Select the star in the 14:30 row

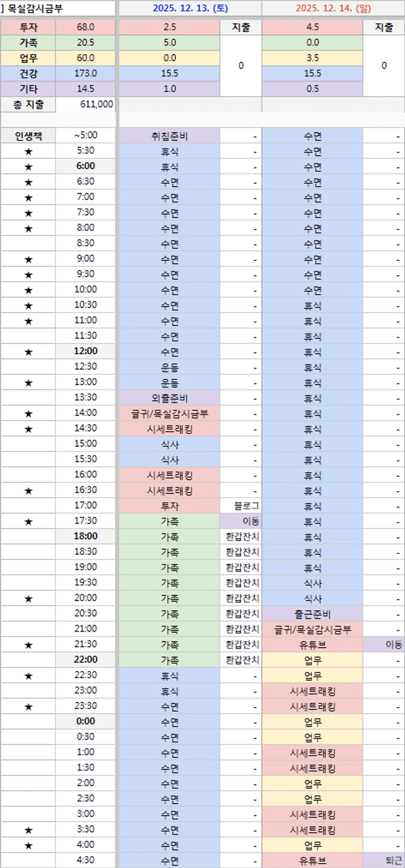click(x=28, y=429)
